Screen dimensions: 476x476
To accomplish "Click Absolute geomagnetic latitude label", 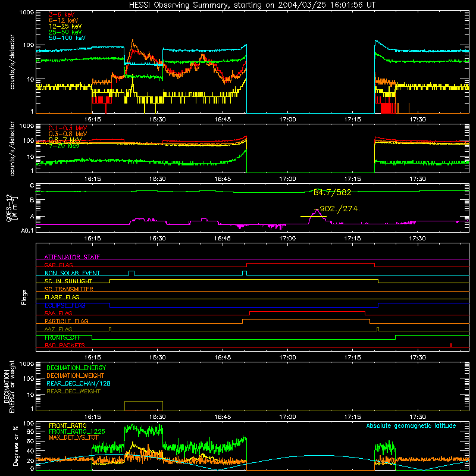I will coord(411,426).
